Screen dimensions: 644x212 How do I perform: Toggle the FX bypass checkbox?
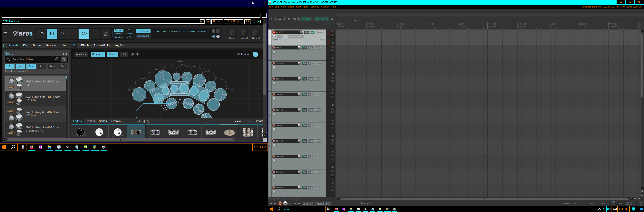pos(259,22)
